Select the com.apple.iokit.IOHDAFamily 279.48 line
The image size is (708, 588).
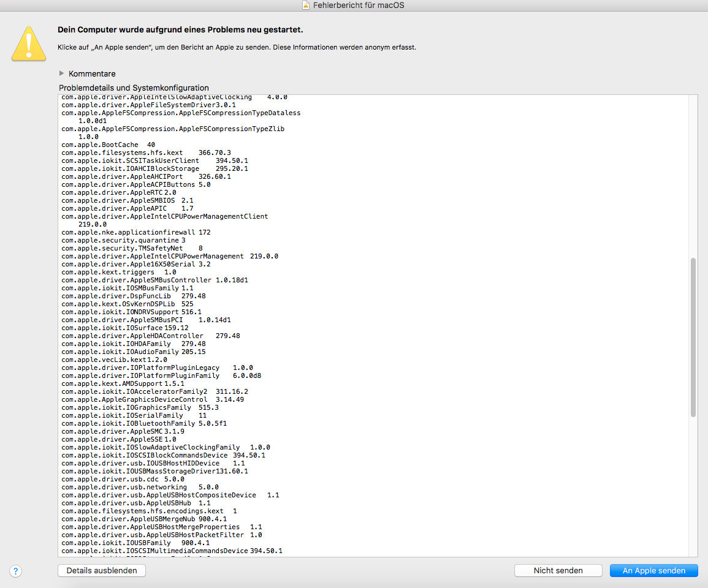click(134, 344)
